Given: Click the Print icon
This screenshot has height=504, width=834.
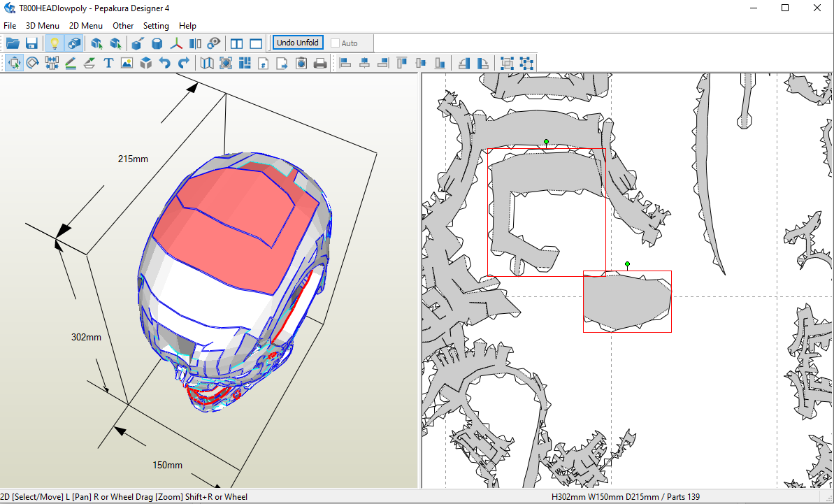Looking at the screenshot, I should (x=319, y=63).
